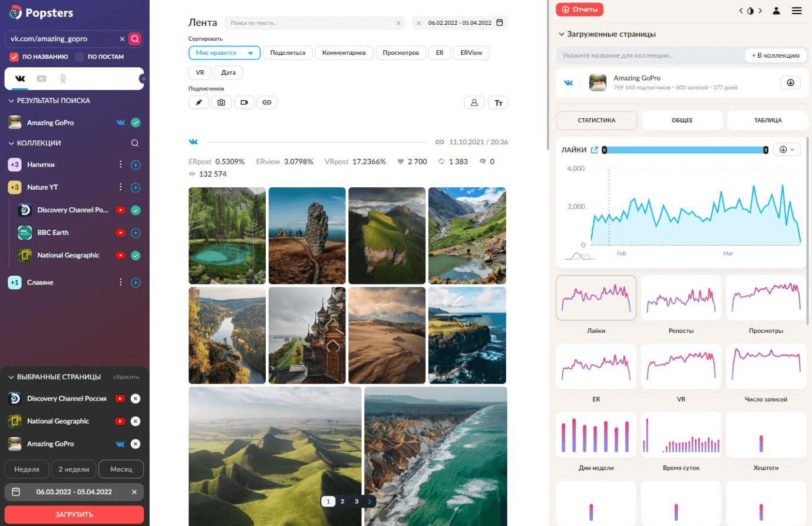
Task: Click the search icon in Коллекции header
Action: [135, 143]
